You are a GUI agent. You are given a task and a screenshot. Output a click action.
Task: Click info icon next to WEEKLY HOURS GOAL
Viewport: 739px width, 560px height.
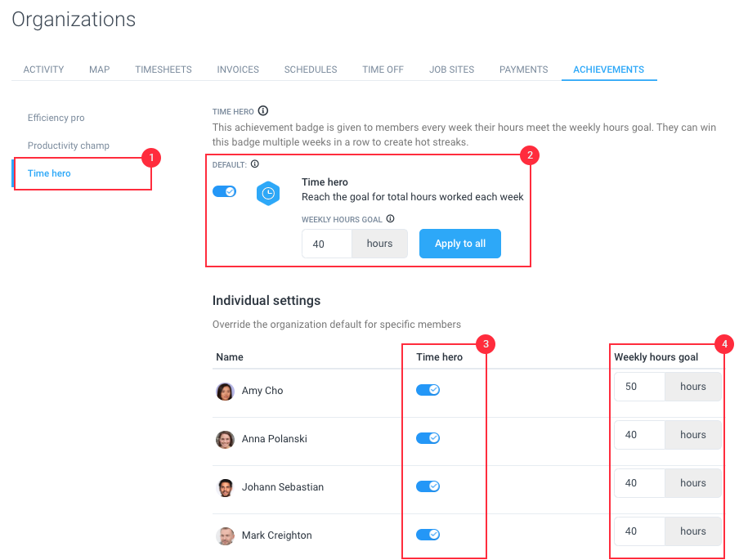[390, 219]
